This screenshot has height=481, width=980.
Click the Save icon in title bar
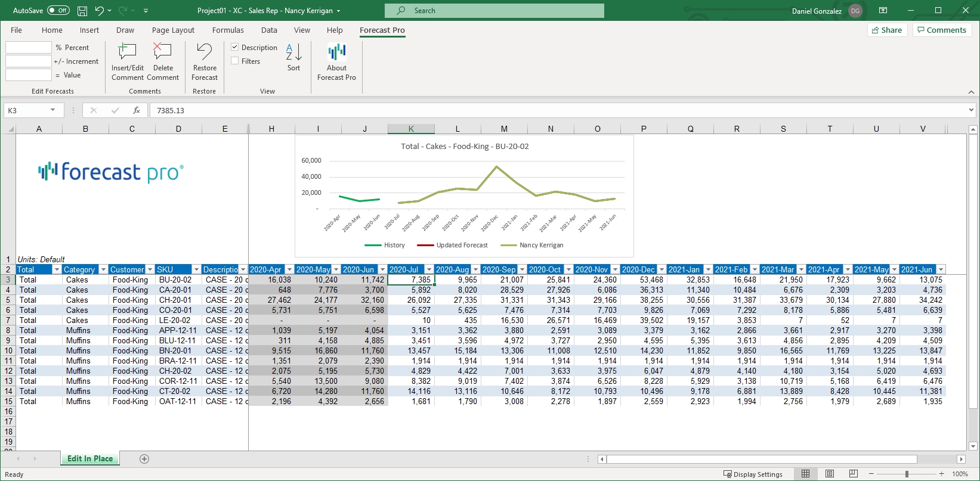point(82,11)
